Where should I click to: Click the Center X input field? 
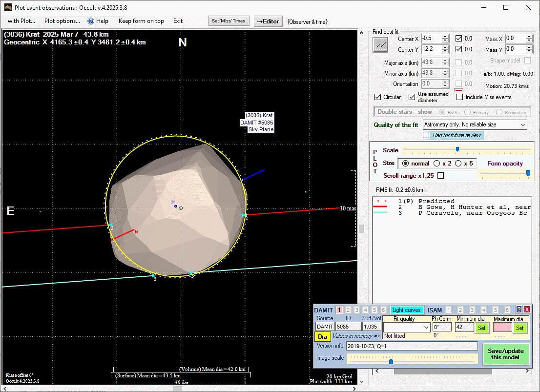pyautogui.click(x=431, y=39)
